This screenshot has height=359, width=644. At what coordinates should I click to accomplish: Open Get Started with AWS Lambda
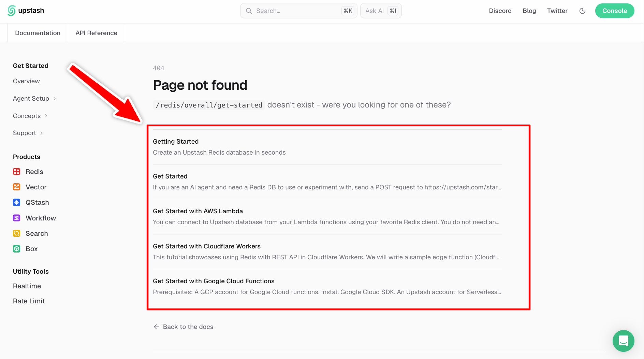pyautogui.click(x=327, y=217)
